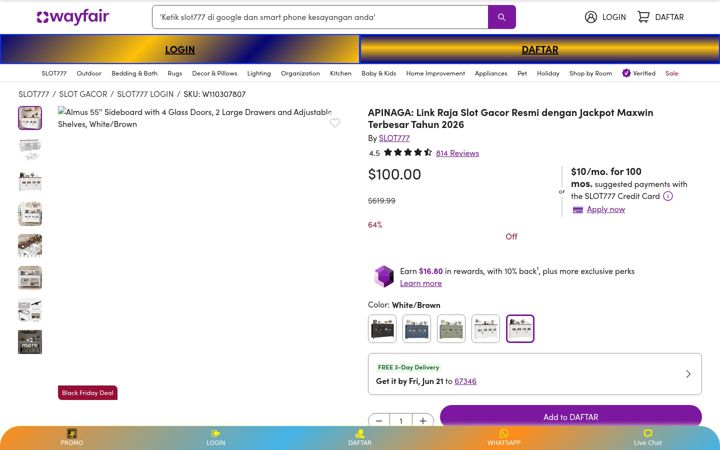Open the Lighting category
Screen dimensions: 720x450
[259, 73]
